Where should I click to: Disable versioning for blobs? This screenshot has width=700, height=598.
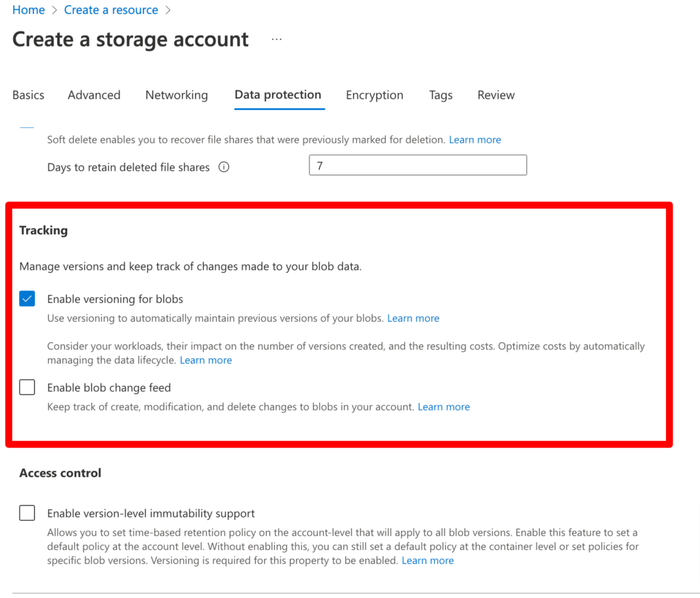tap(27, 299)
